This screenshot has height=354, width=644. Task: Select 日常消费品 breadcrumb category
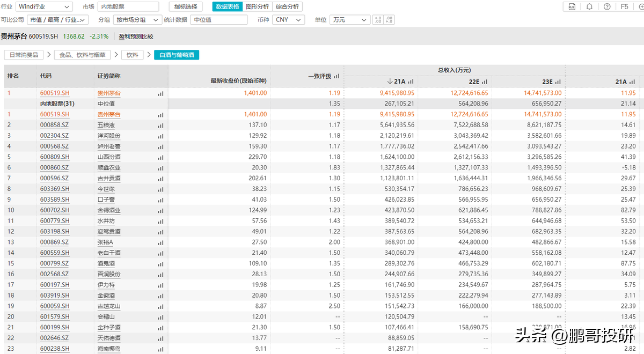click(24, 55)
